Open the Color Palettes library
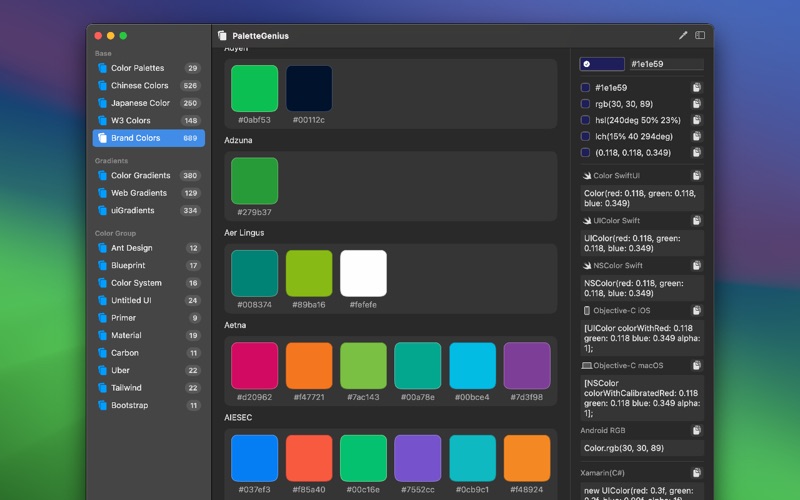Viewport: 800px width, 500px height. (x=137, y=68)
